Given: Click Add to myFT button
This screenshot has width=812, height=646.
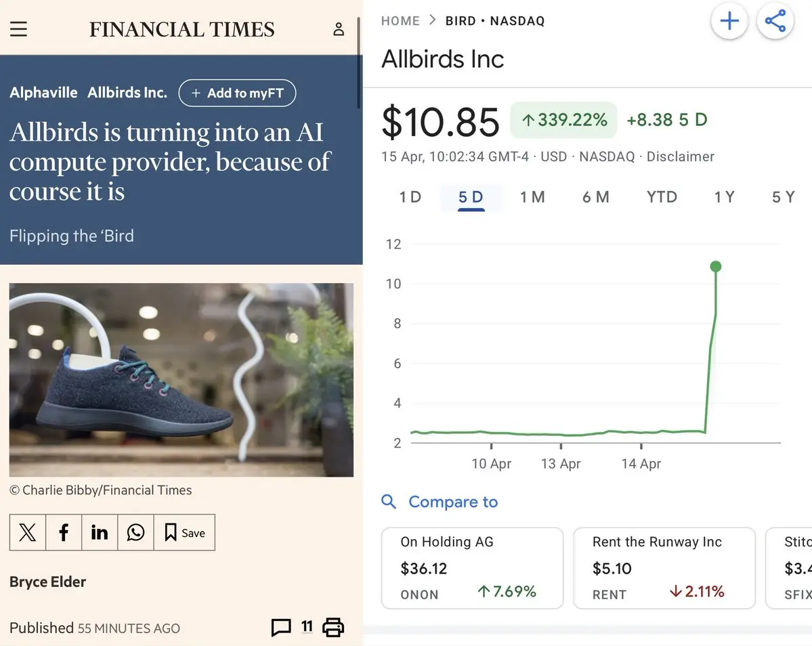Looking at the screenshot, I should [237, 93].
